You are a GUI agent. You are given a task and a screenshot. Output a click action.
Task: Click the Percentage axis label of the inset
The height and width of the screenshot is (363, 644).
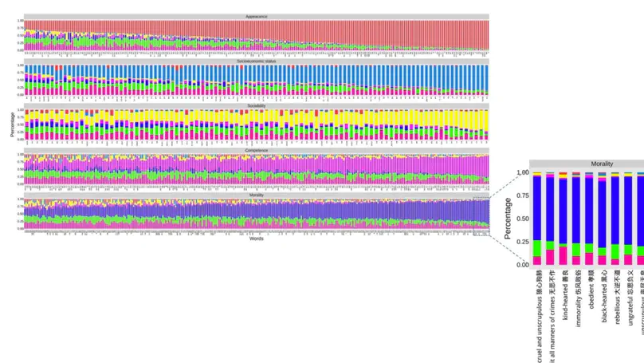click(508, 219)
